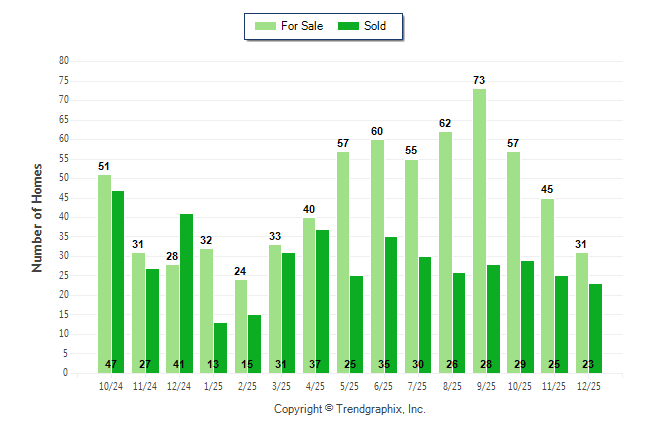Image resolution: width=646 pixels, height=434 pixels.
Task: Click the Sold legend color swatch
Action: [351, 26]
